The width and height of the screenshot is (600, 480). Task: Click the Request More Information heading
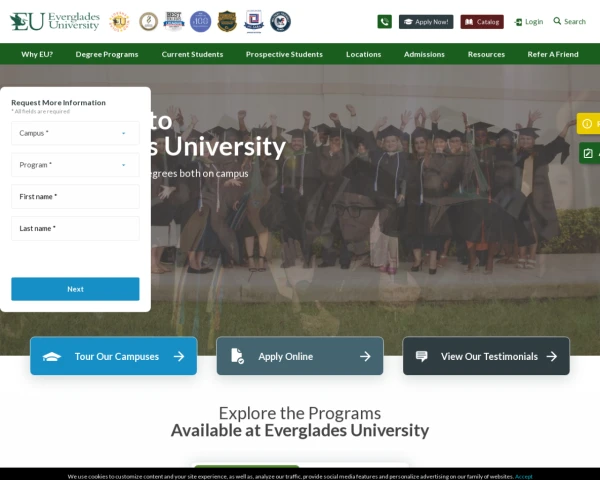(x=59, y=103)
